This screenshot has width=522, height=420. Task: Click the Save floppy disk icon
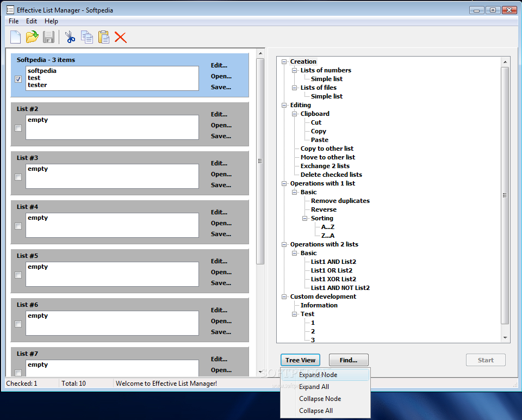pos(48,37)
